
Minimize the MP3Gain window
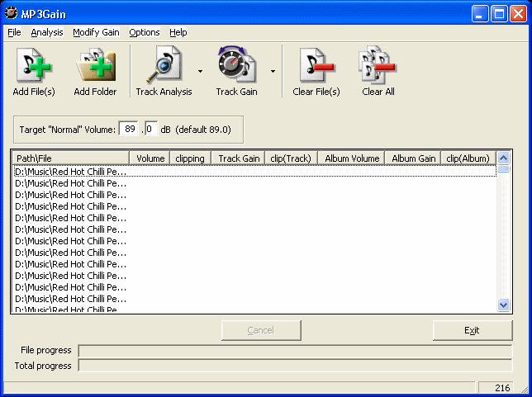[x=480, y=14]
